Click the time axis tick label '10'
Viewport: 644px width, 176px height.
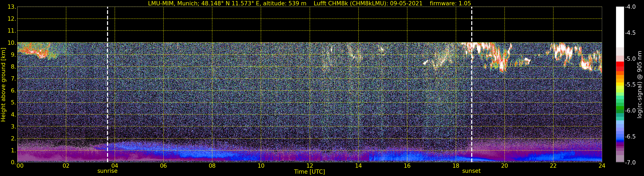(261, 166)
